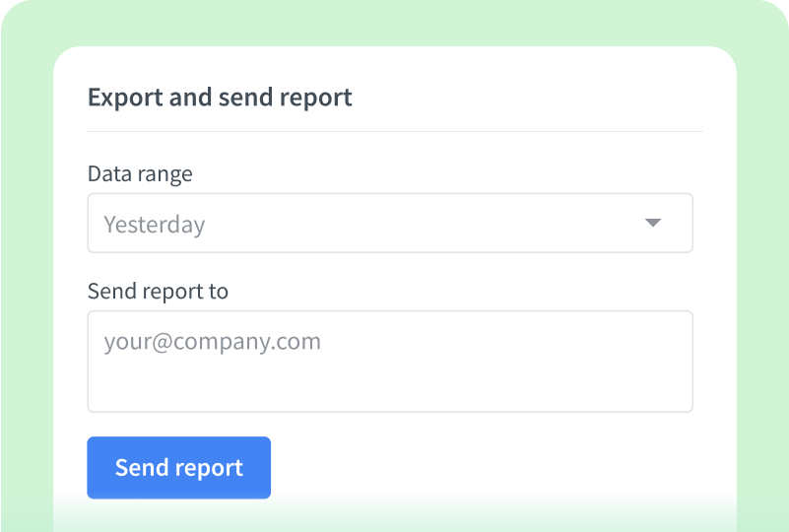Click the dropdown arrow in Data range
Viewport: 789px width, 532px height.
[652, 224]
